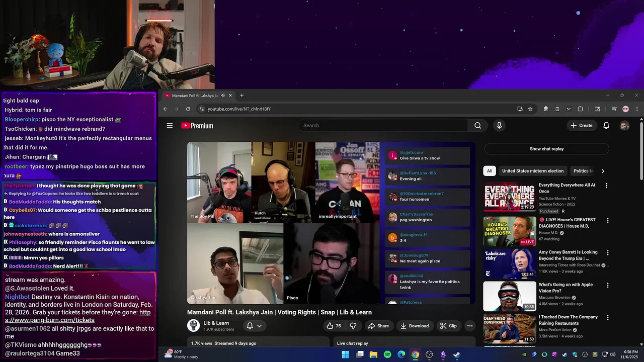The width and height of the screenshot is (644, 362).
Task: Open the weather widget showing 80°F
Action: click(x=182, y=354)
